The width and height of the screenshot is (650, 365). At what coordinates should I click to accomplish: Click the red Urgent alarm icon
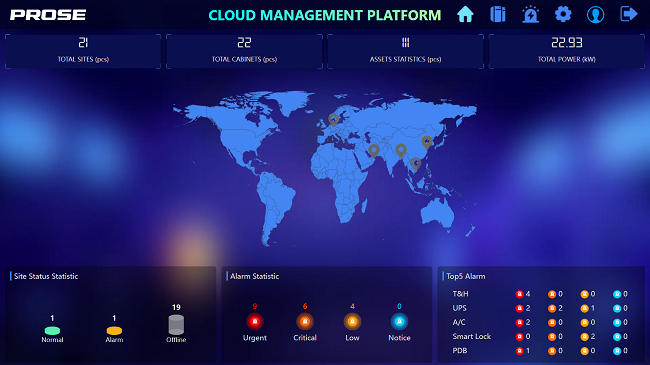255,321
